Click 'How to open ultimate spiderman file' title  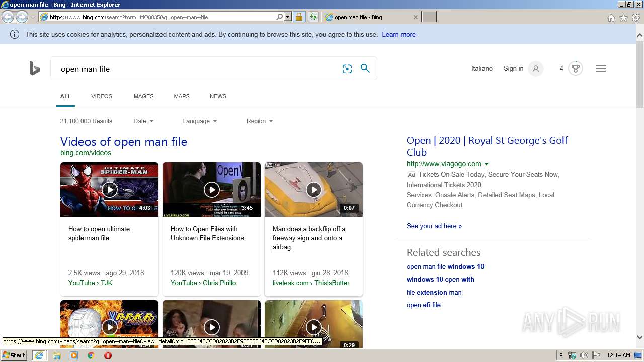[99, 233]
